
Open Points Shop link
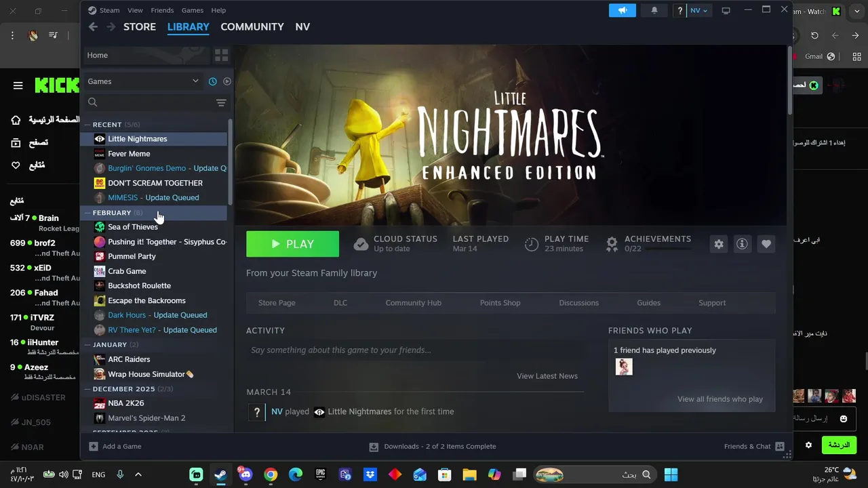500,303
